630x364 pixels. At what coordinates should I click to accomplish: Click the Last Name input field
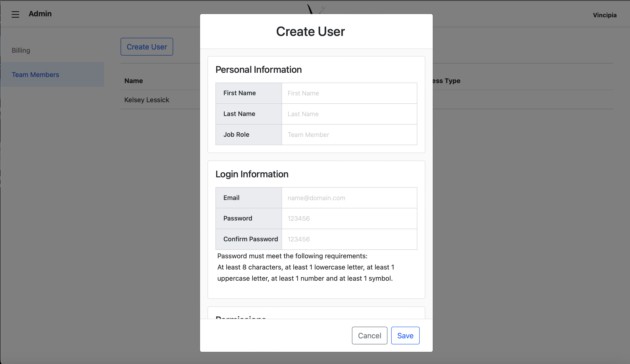pyautogui.click(x=349, y=114)
